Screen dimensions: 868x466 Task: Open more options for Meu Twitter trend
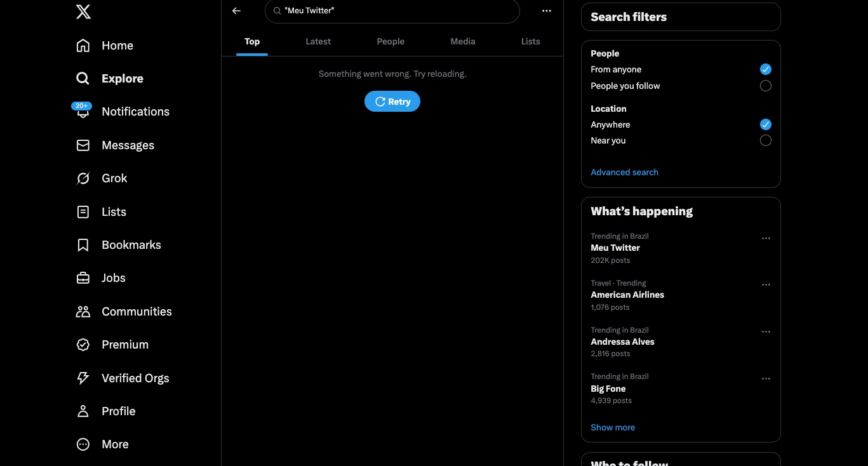click(x=765, y=239)
